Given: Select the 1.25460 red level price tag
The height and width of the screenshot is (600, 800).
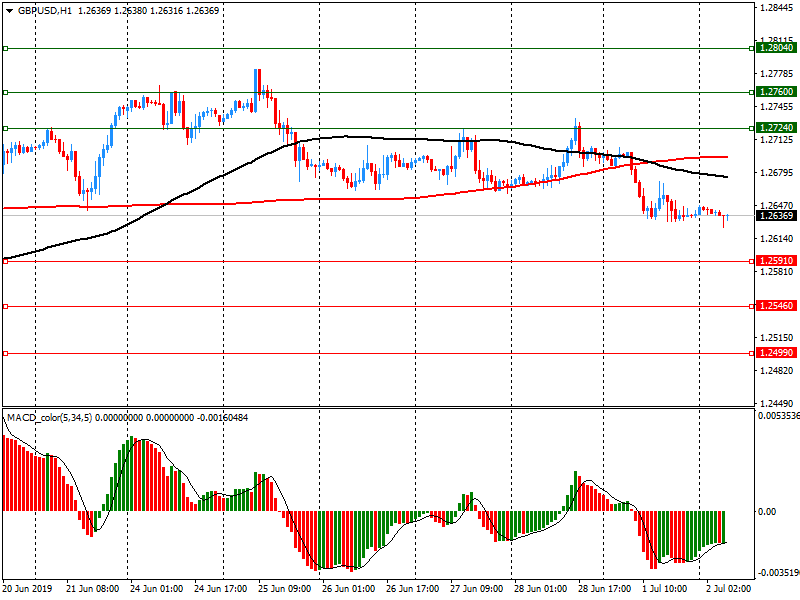Looking at the screenshot, I should tap(777, 306).
